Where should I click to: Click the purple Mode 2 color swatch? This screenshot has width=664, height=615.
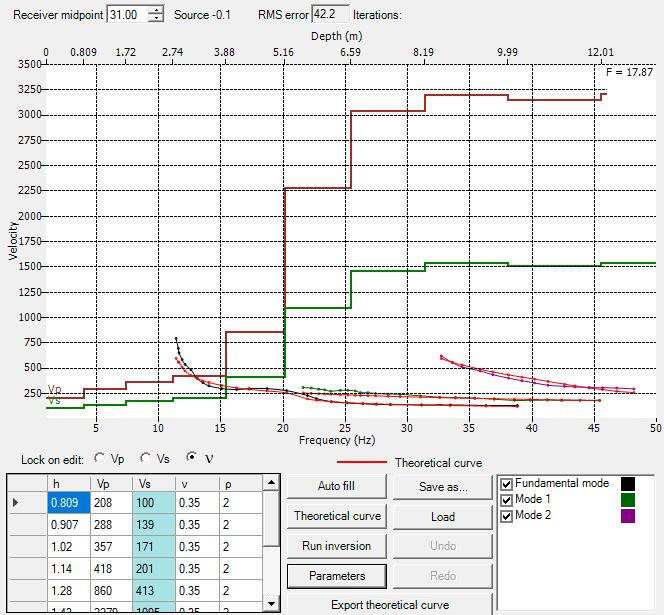click(x=628, y=516)
